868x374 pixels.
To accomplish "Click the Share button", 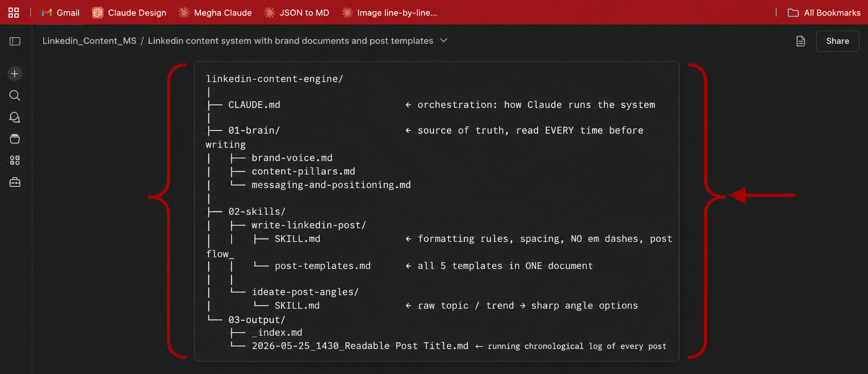I will coord(837,41).
